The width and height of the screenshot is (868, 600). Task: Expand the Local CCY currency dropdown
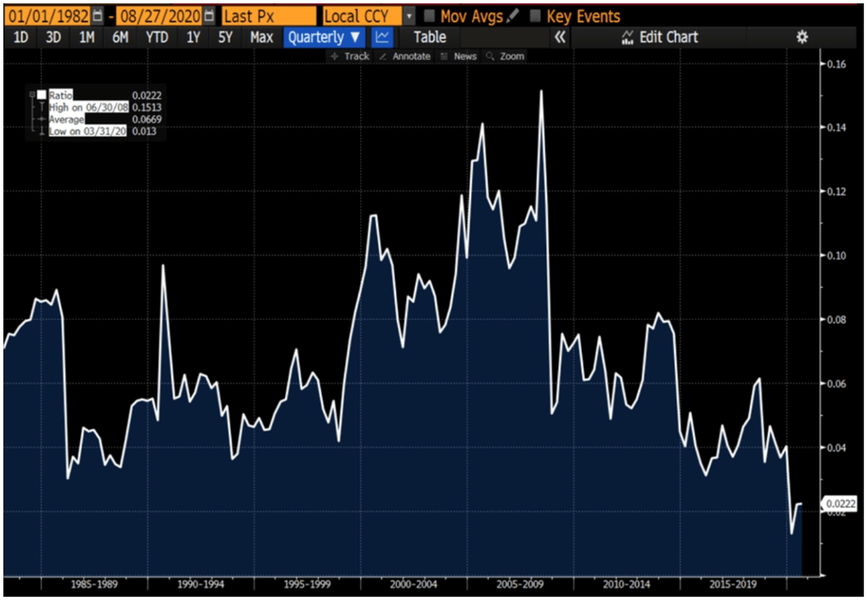[409, 15]
